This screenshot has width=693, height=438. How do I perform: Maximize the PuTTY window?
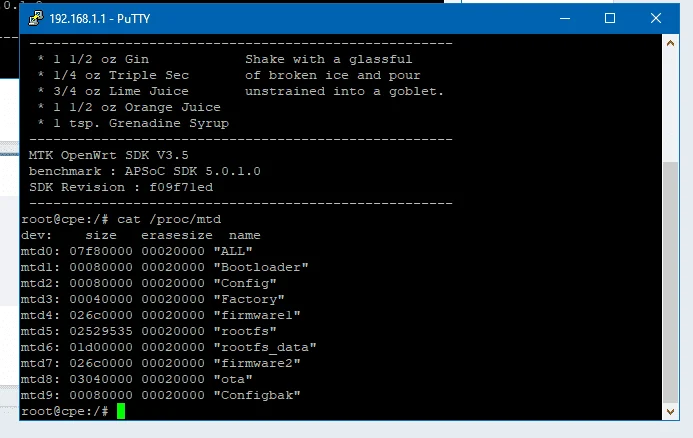coord(610,19)
